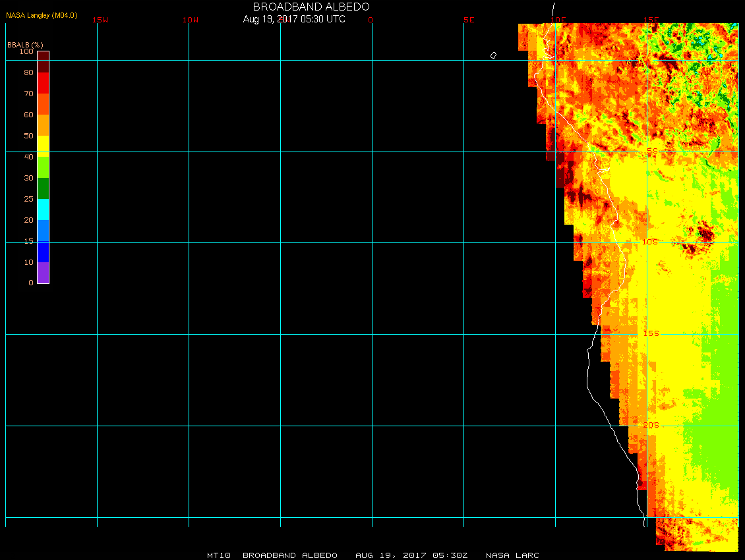
Task: Select the cyan 20-25% legend swatch
Action: coord(43,209)
